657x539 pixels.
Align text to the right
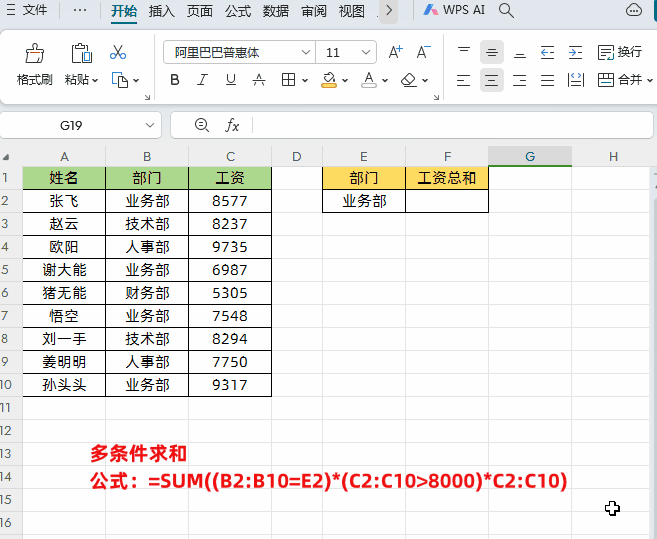(x=520, y=80)
